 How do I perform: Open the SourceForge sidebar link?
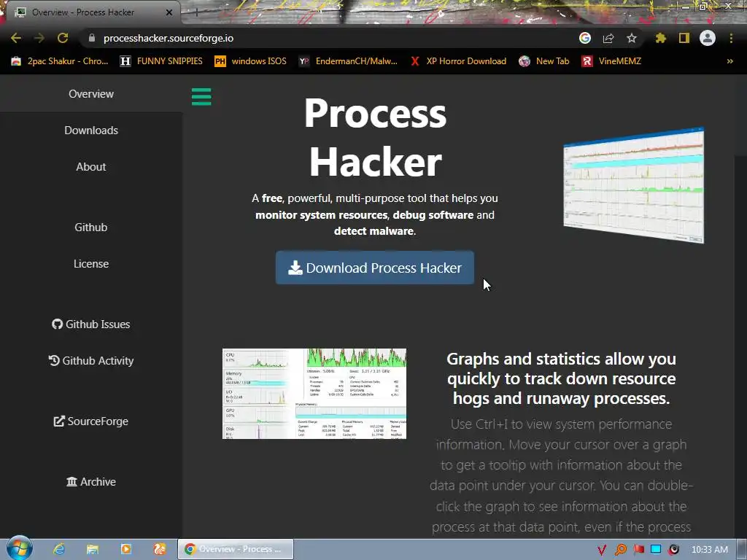click(x=91, y=421)
